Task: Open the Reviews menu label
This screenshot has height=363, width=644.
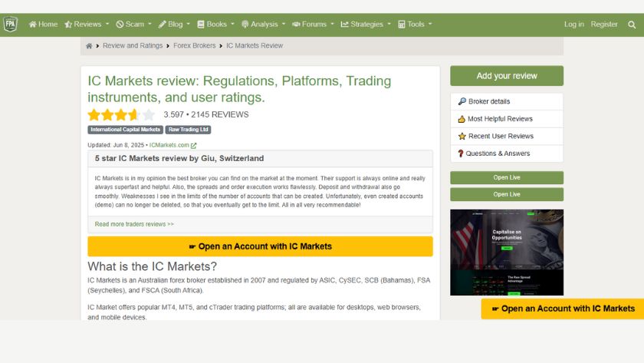Action: coord(87,25)
